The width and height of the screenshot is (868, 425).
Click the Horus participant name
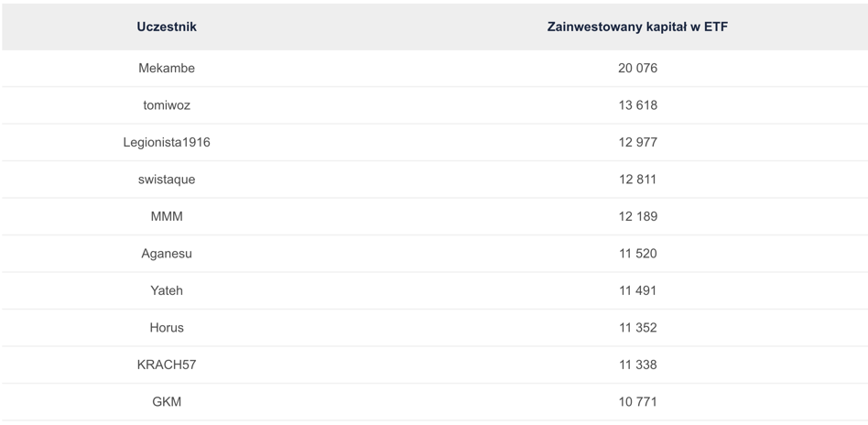pos(167,328)
